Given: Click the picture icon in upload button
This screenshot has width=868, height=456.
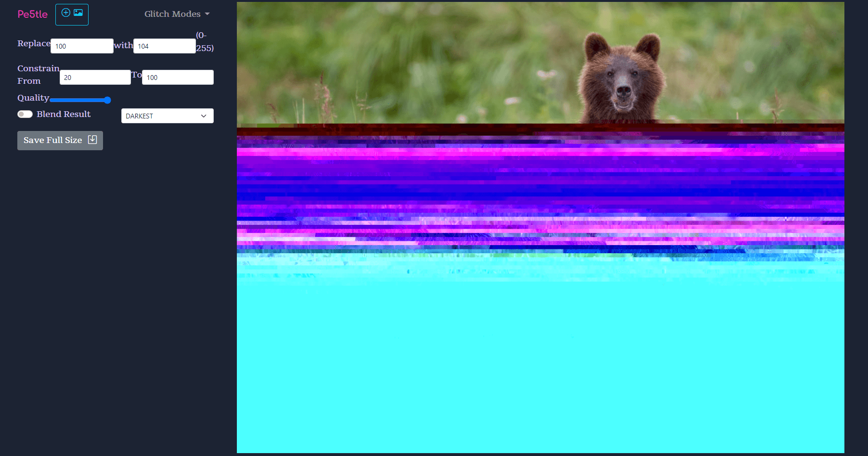Looking at the screenshot, I should tap(78, 13).
